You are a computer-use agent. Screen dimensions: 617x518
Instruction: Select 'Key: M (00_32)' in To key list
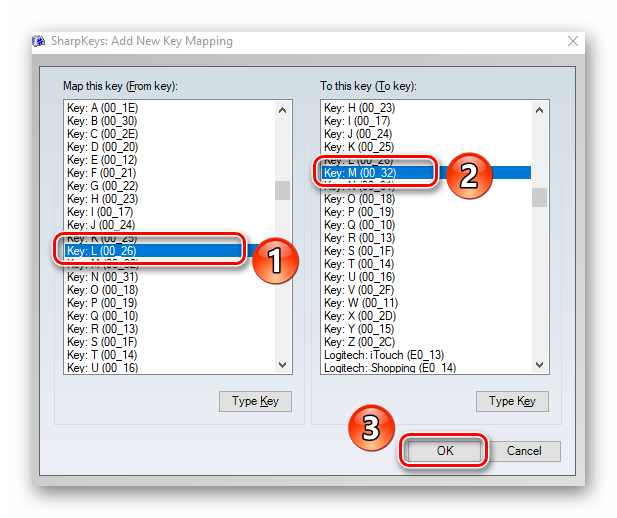(x=427, y=173)
